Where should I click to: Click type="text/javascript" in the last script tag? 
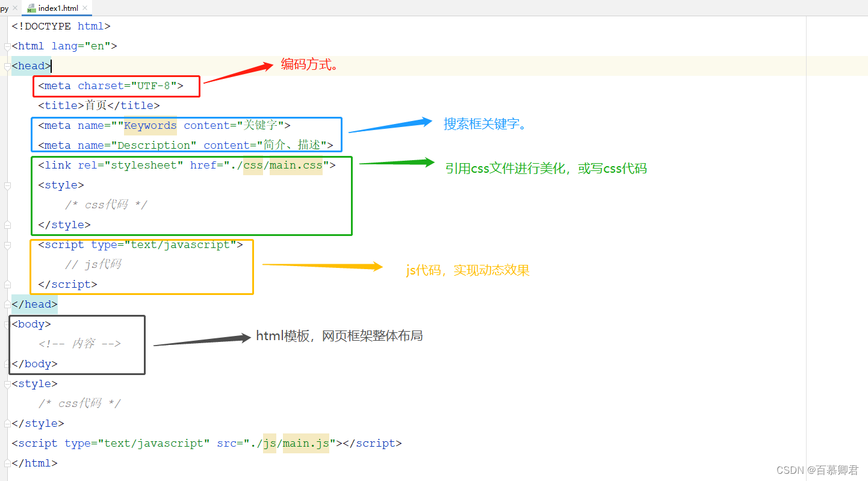[137, 444]
